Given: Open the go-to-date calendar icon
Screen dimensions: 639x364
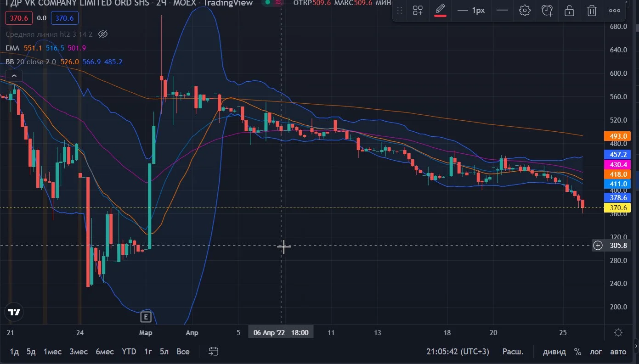Looking at the screenshot, I should [x=213, y=352].
